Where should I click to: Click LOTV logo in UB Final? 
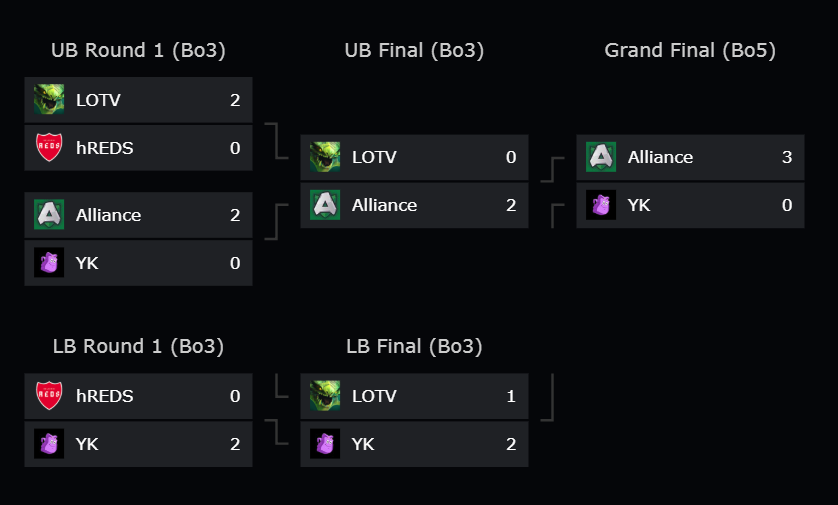(x=325, y=157)
